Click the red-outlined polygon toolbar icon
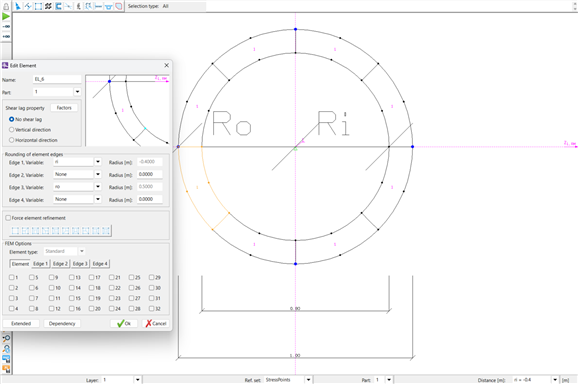The width and height of the screenshot is (578, 384). 118,6
